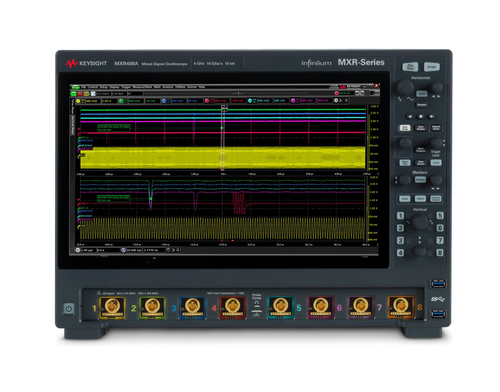Click the on-screen red Stop button
This screenshot has width=500, height=392.
click(x=80, y=94)
